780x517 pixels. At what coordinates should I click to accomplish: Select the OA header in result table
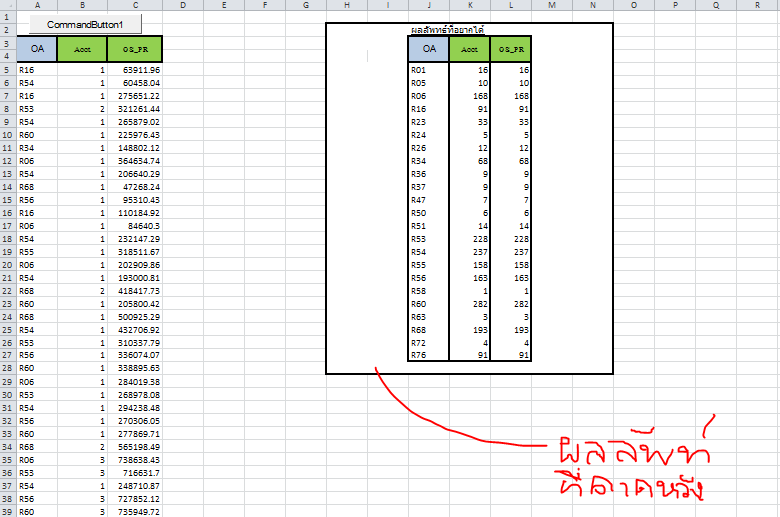428,48
